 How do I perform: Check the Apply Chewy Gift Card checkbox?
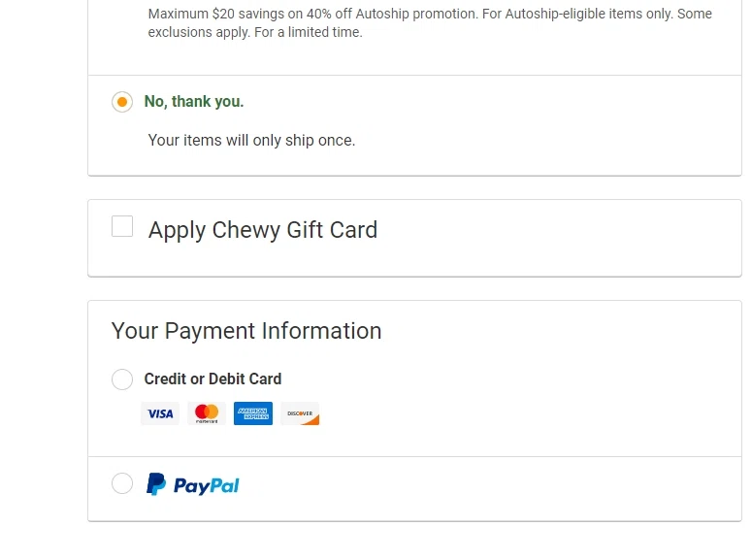coord(122,227)
